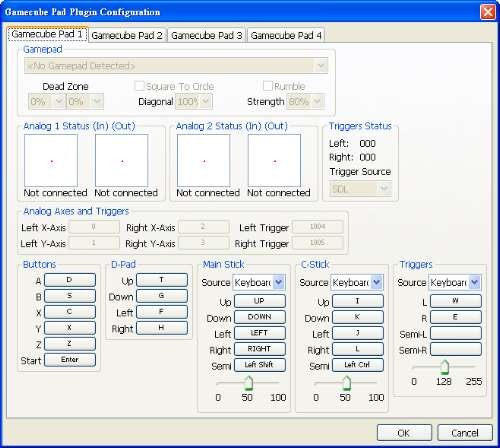
Task: Open the second Dead Zone percentage dropdown
Action: 85,101
